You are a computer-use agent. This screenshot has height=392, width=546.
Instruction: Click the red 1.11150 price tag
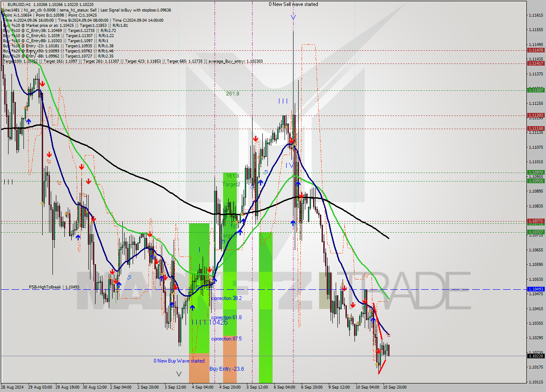pos(536,128)
